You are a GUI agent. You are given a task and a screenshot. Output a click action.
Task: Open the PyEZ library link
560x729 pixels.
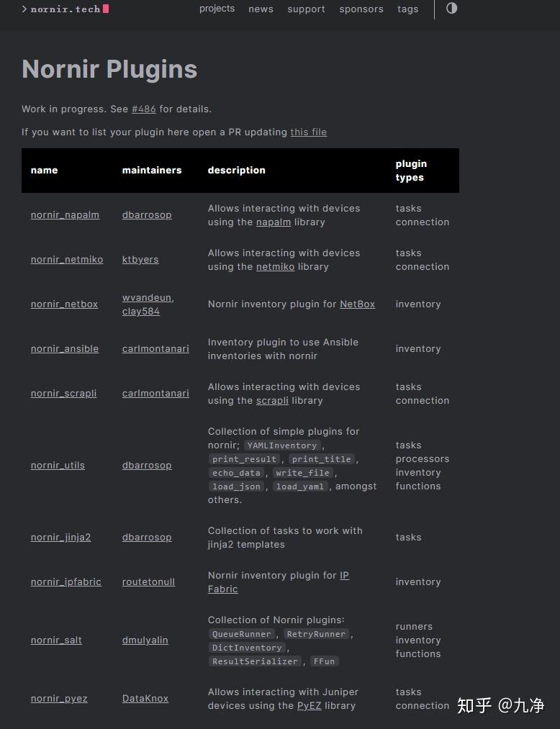click(309, 706)
